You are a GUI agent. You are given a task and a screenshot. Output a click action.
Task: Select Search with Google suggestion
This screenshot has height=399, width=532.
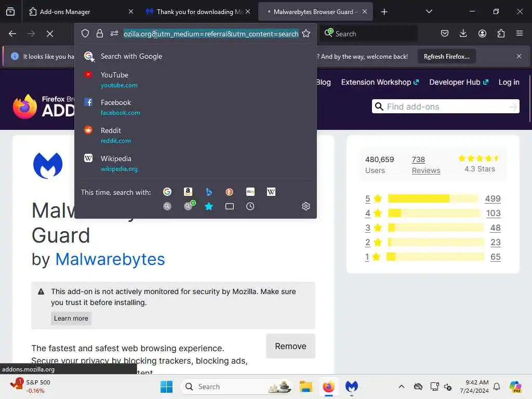tap(195, 56)
